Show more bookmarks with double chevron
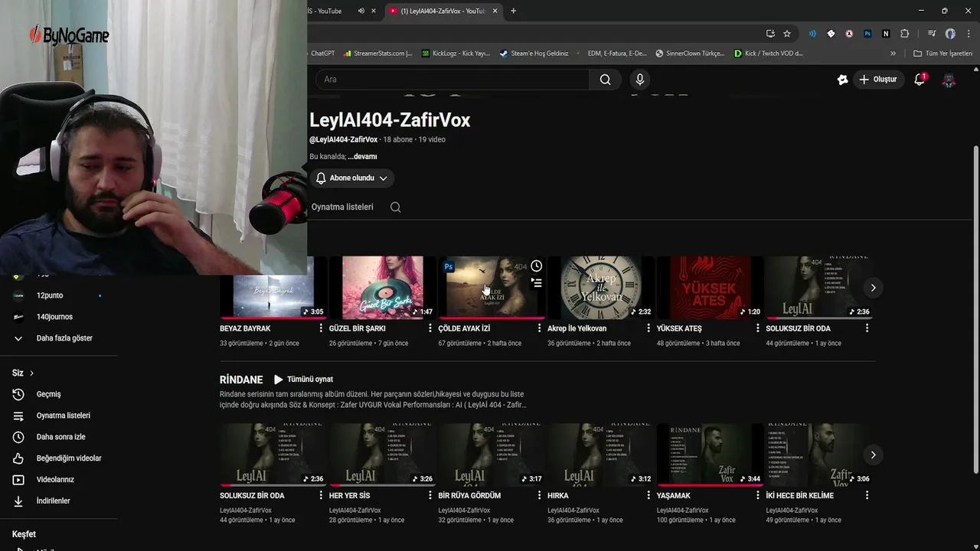980x551 pixels. coord(893,54)
